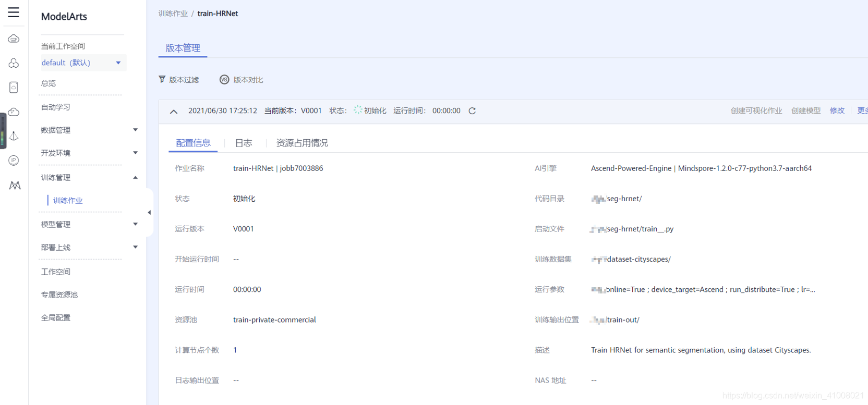The width and height of the screenshot is (868, 405).
Task: Open the 全局配置 menu item
Action: [56, 317]
